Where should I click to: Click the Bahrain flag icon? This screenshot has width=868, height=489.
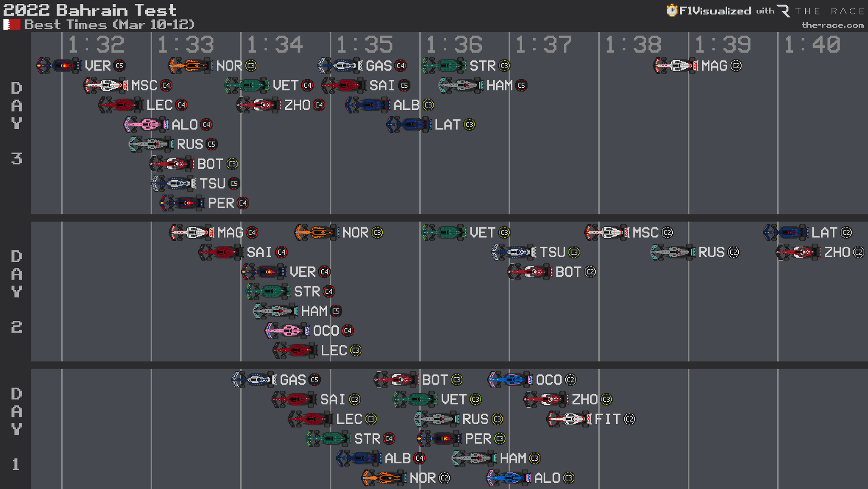pos(12,25)
